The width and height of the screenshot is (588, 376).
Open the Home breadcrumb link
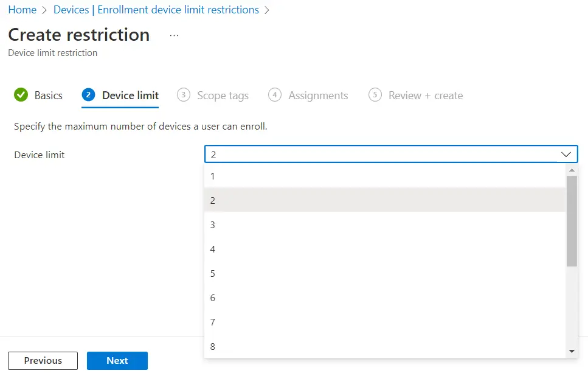22,10
